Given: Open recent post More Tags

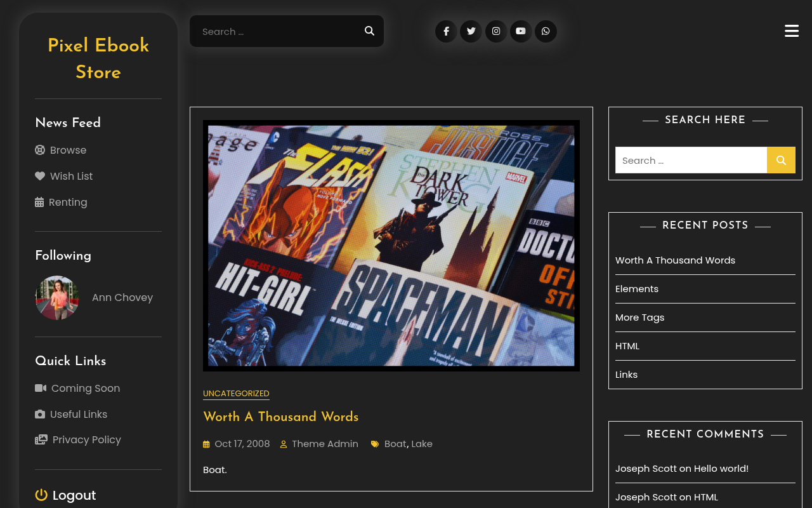Looking at the screenshot, I should pyautogui.click(x=639, y=317).
